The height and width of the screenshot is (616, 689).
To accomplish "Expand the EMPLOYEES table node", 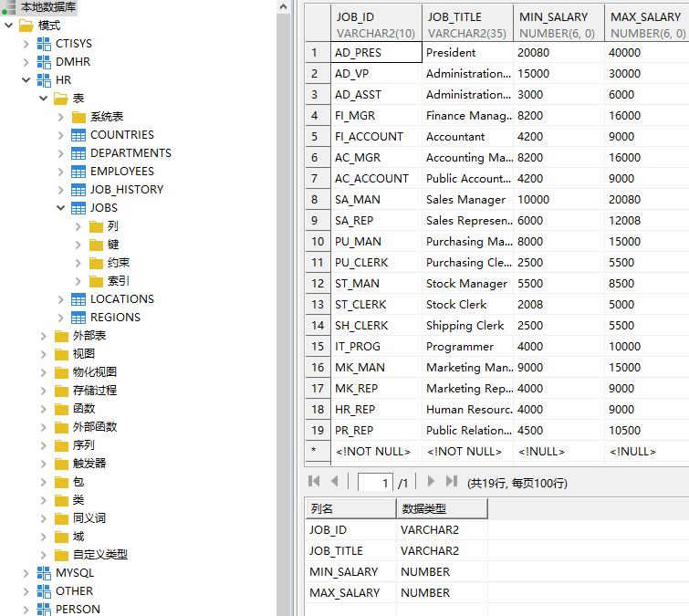I will [60, 172].
